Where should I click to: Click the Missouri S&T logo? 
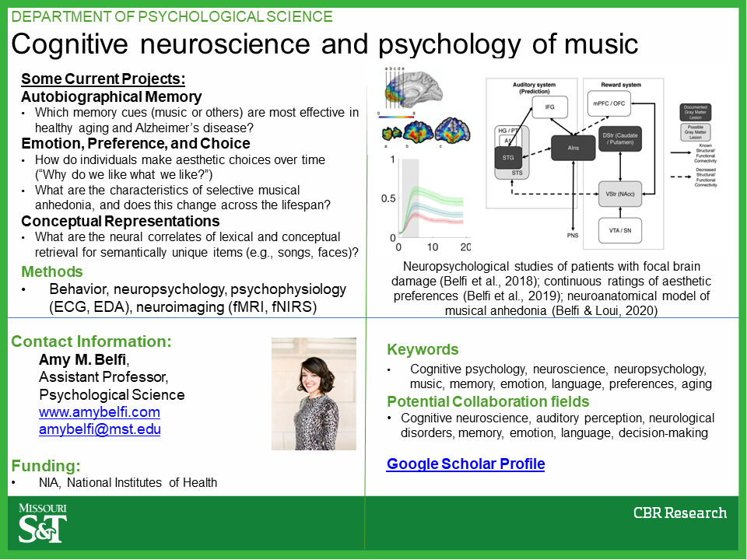43,523
